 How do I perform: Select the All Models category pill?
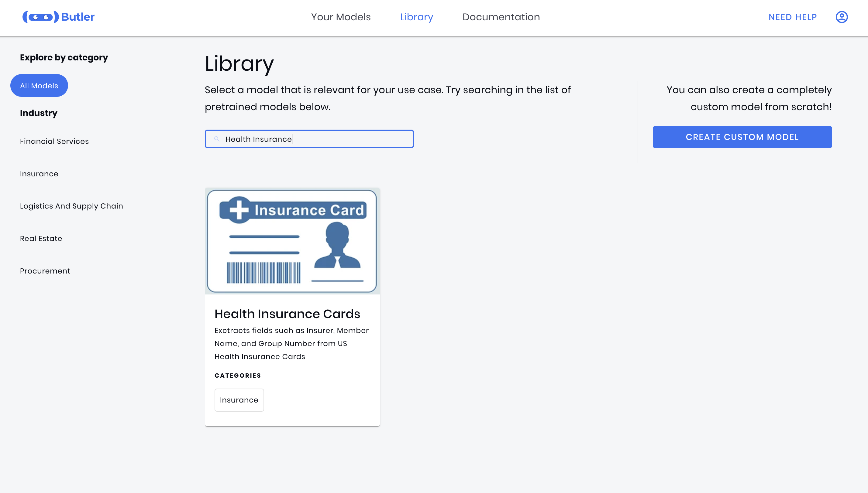click(x=39, y=86)
